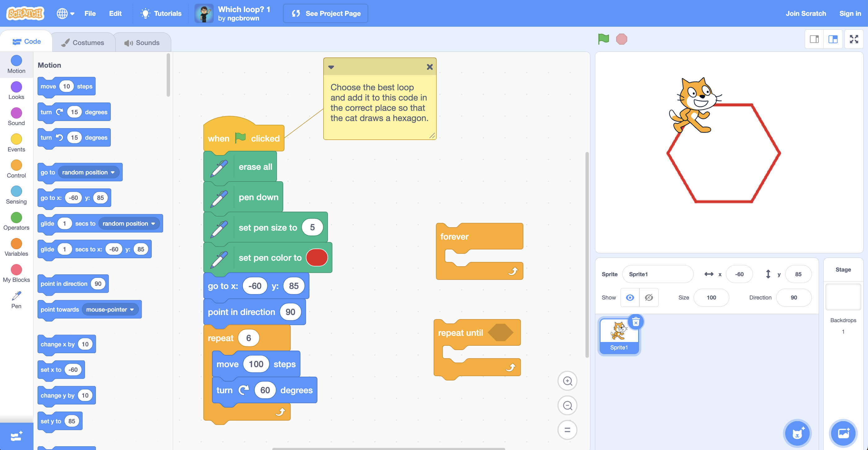Image resolution: width=868 pixels, height=450 pixels.
Task: Click the sprite Size field
Action: pos(711,297)
